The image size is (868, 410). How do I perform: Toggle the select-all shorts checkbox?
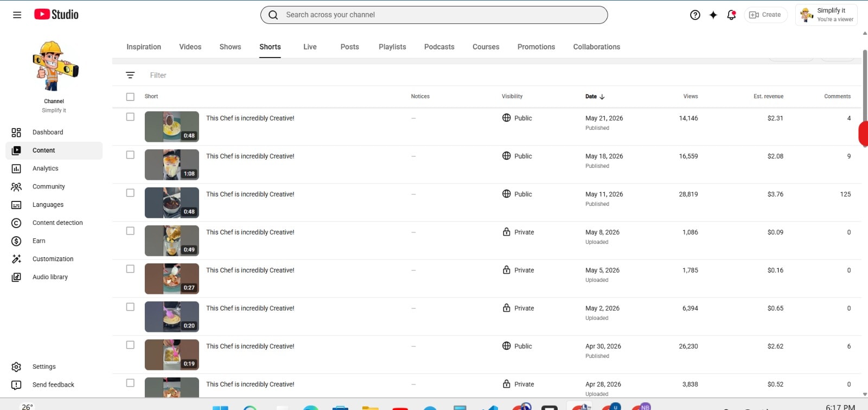tap(130, 97)
